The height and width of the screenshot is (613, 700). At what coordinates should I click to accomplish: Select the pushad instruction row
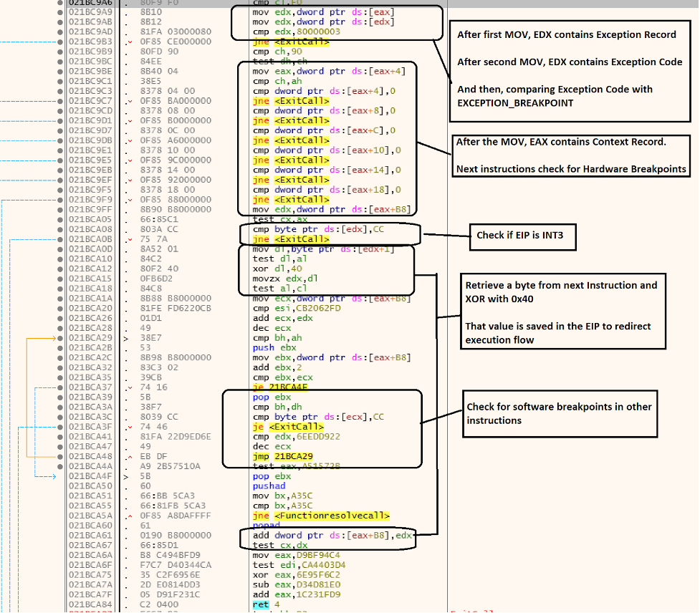269,486
